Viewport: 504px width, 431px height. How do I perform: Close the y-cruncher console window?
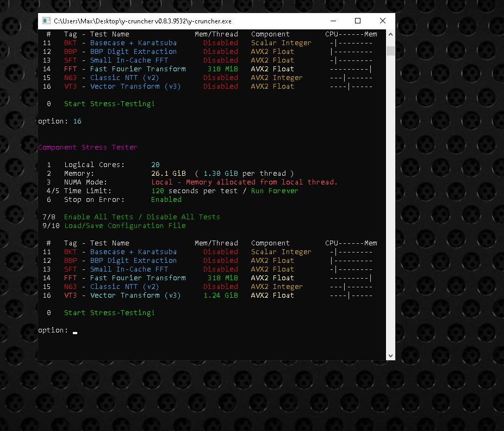tap(383, 21)
